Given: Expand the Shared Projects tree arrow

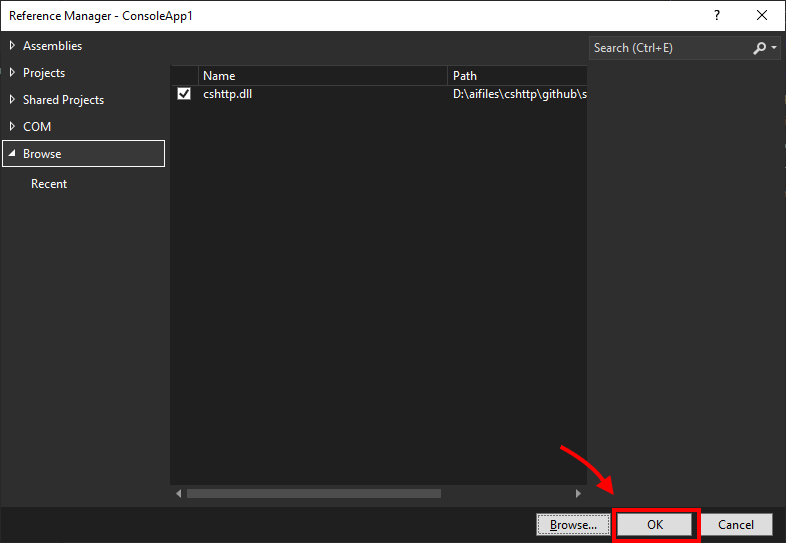Looking at the screenshot, I should coord(12,100).
